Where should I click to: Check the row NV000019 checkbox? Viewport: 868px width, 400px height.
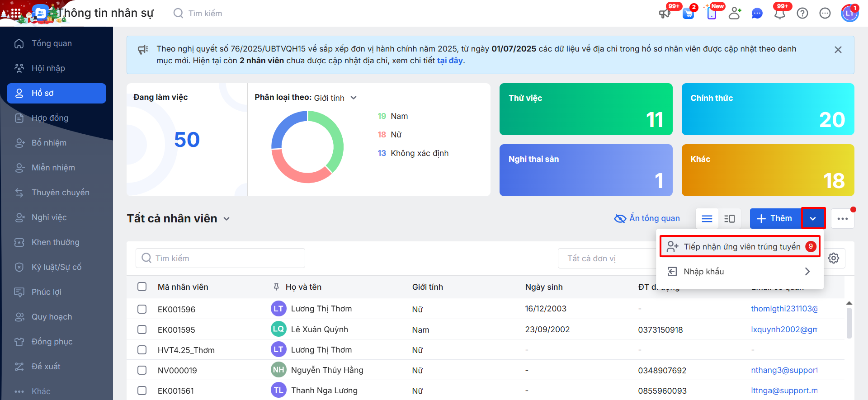tap(142, 370)
